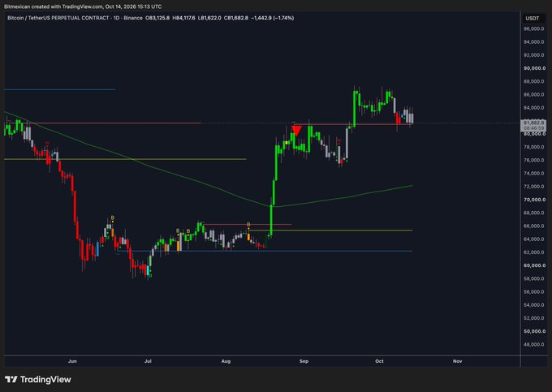Click the 64,000.0 price axis label
This screenshot has height=392, width=552.
point(533,239)
